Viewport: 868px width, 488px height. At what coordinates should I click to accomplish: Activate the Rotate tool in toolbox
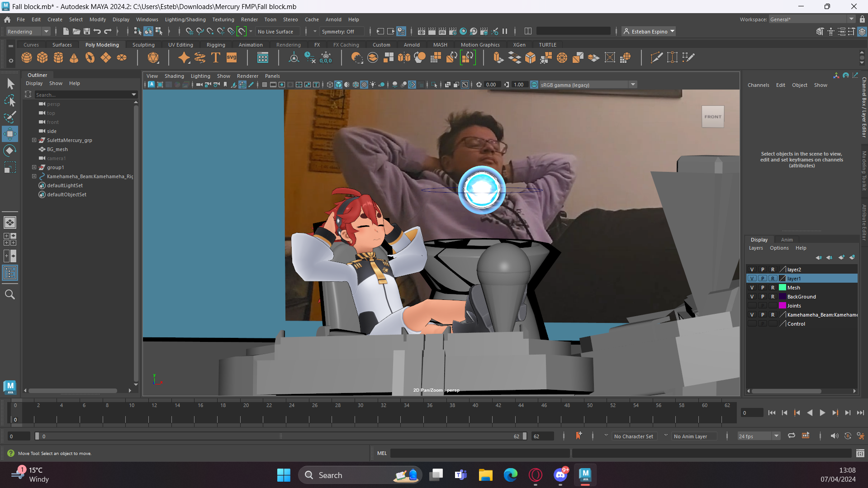pos(10,151)
